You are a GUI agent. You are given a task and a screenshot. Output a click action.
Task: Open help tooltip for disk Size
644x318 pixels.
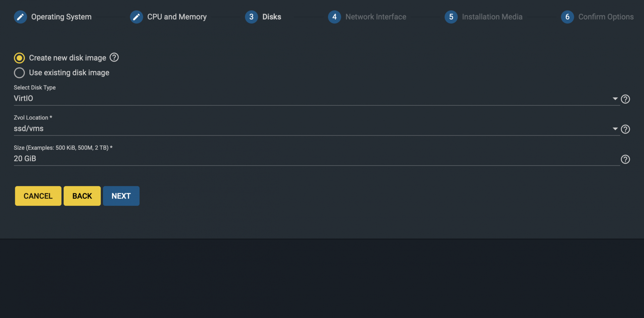pyautogui.click(x=626, y=159)
